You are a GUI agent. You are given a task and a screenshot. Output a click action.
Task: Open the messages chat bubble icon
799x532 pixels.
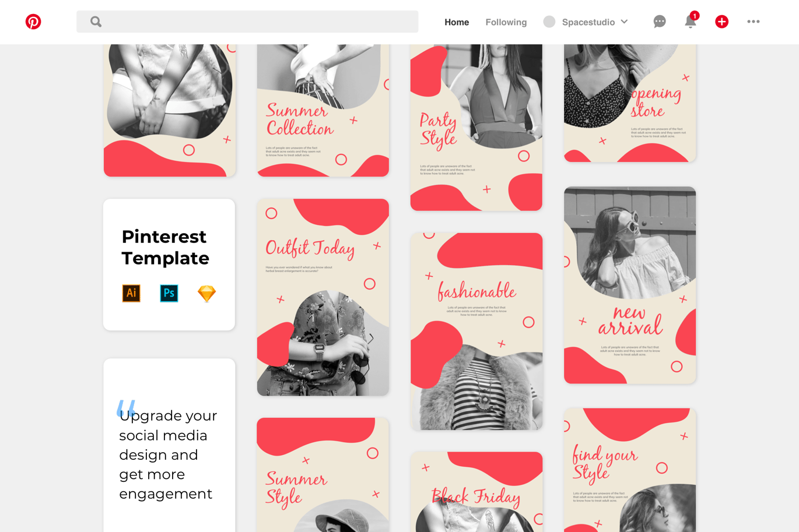660,22
